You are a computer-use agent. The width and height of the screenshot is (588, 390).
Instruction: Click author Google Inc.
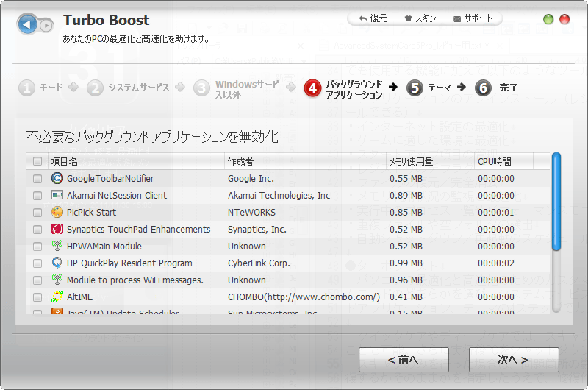click(251, 179)
